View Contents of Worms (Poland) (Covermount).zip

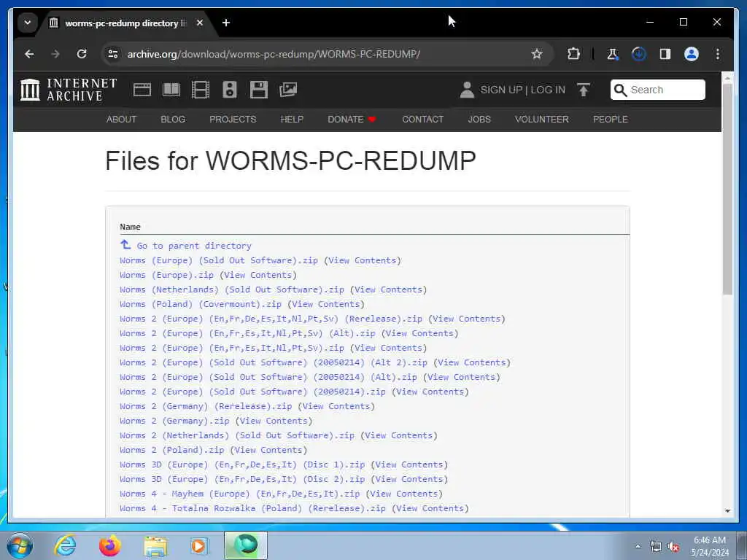[325, 304]
